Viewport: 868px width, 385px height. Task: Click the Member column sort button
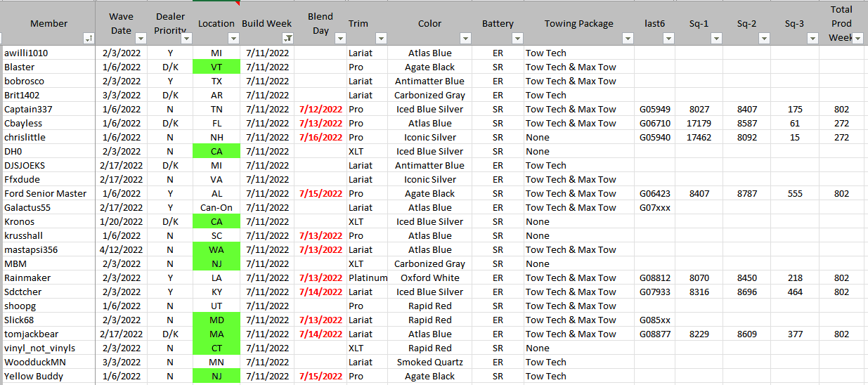tap(89, 39)
